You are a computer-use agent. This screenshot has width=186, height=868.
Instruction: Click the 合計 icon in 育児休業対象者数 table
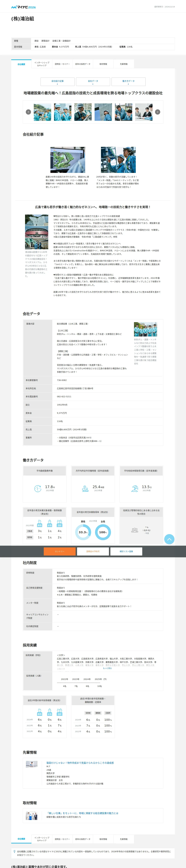point(59,523)
